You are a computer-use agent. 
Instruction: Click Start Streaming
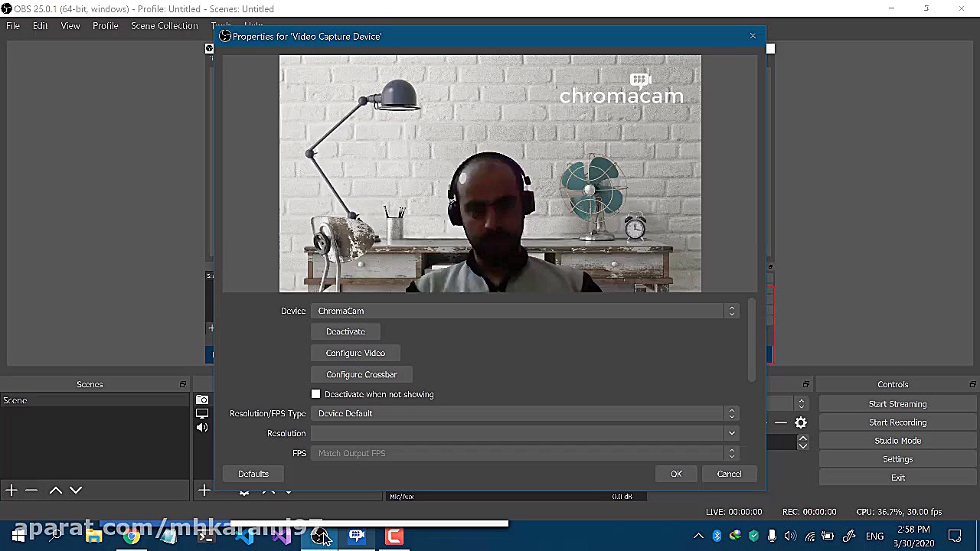tap(897, 404)
